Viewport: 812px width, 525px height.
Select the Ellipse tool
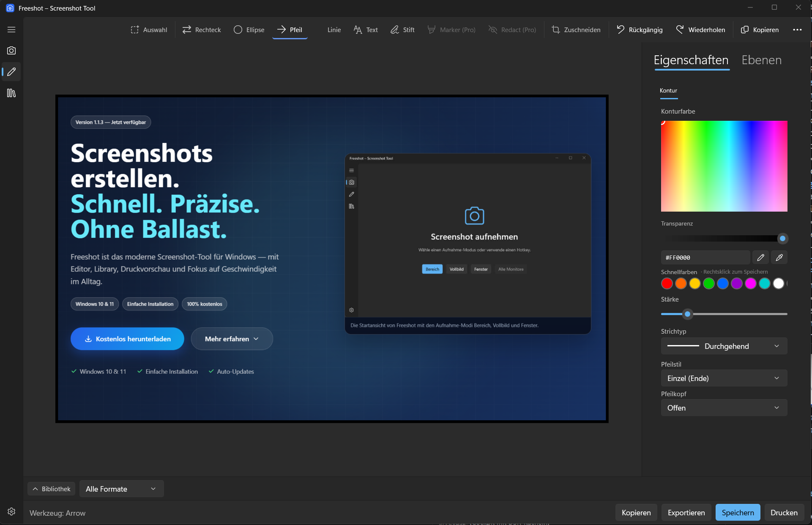coord(249,30)
